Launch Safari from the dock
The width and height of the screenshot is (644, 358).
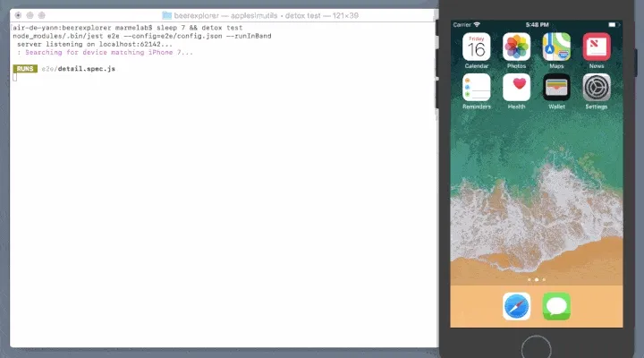(516, 306)
